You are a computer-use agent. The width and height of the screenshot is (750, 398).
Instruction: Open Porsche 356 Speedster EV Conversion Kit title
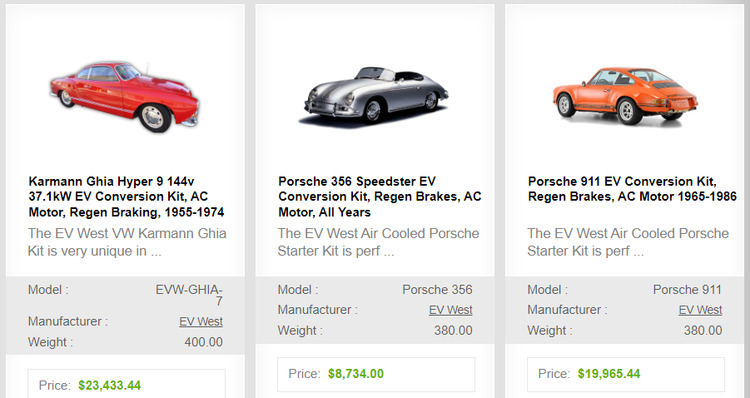380,197
